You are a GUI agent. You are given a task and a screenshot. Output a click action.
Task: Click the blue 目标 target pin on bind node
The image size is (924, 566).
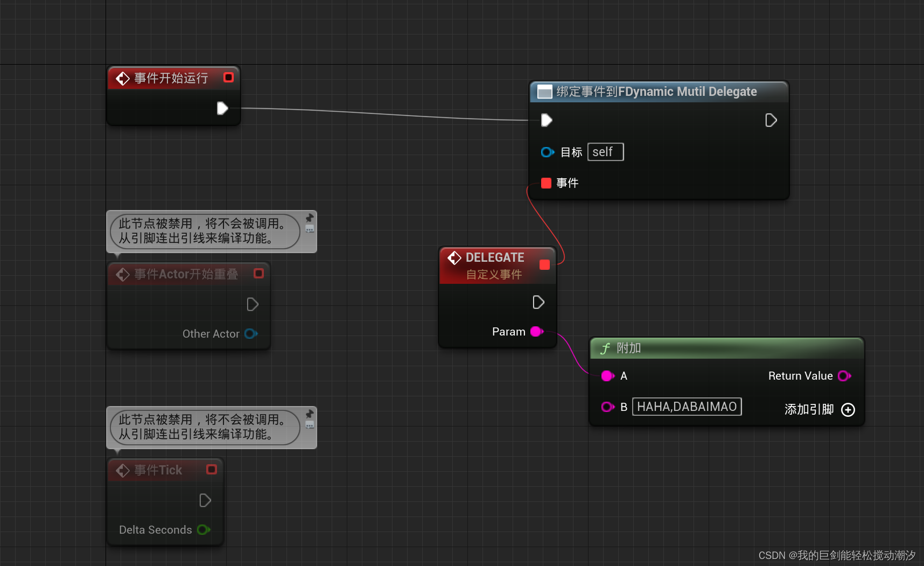pos(547,152)
